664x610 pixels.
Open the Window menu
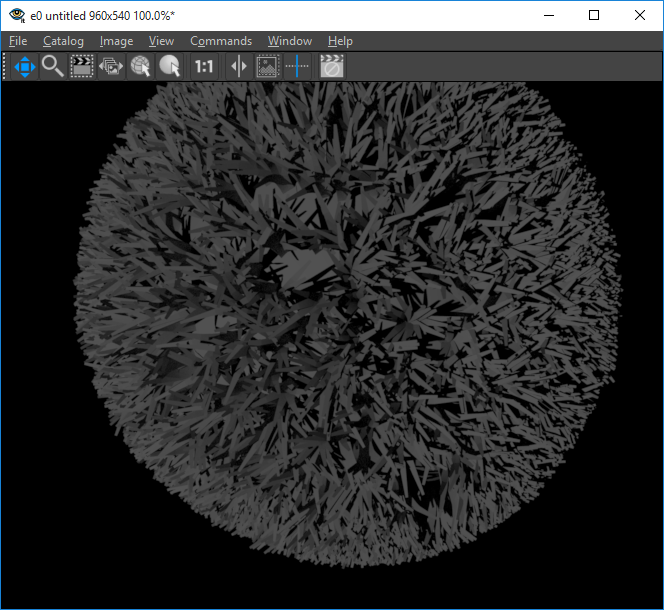tap(289, 41)
